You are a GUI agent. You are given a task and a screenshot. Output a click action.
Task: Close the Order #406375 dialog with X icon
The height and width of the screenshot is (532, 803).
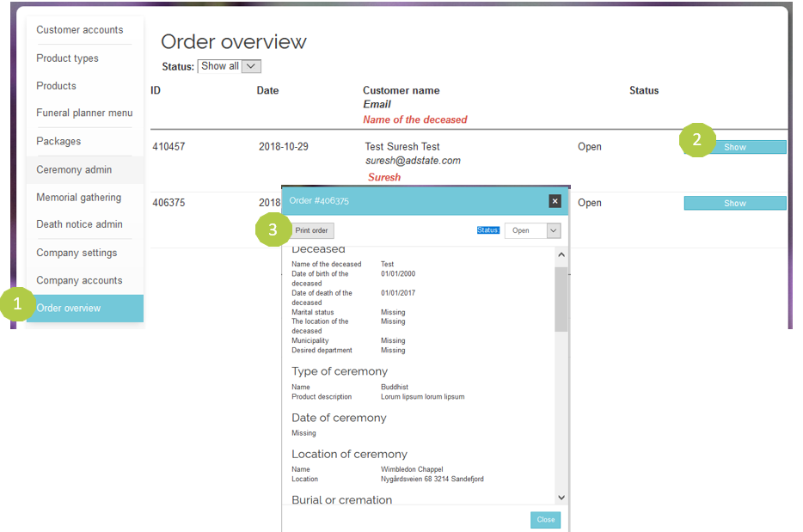[555, 201]
